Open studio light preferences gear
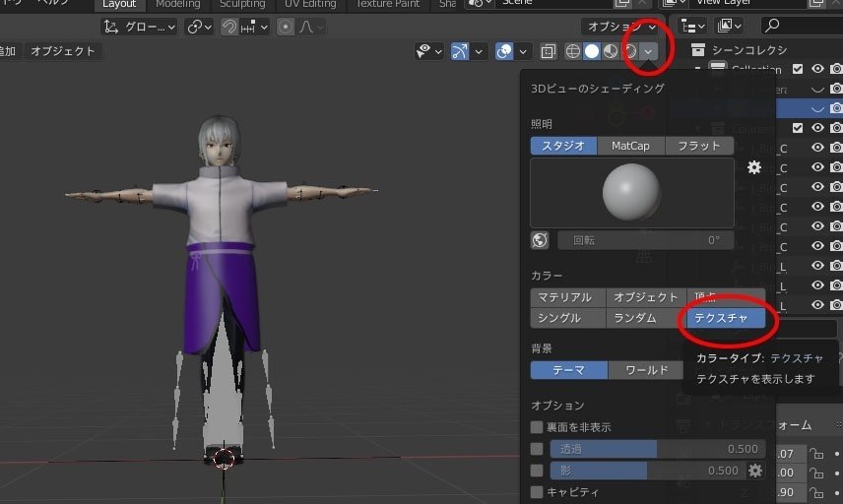 (754, 167)
